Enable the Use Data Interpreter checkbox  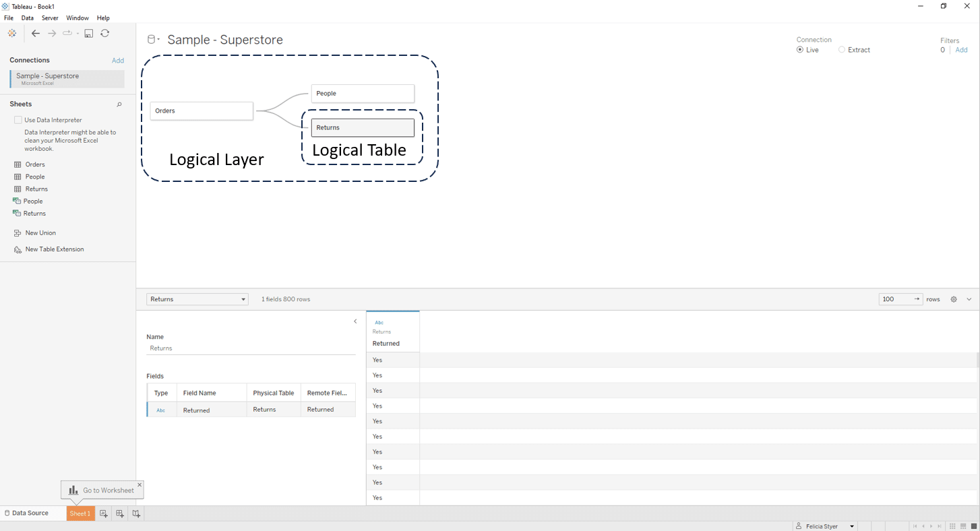(18, 120)
